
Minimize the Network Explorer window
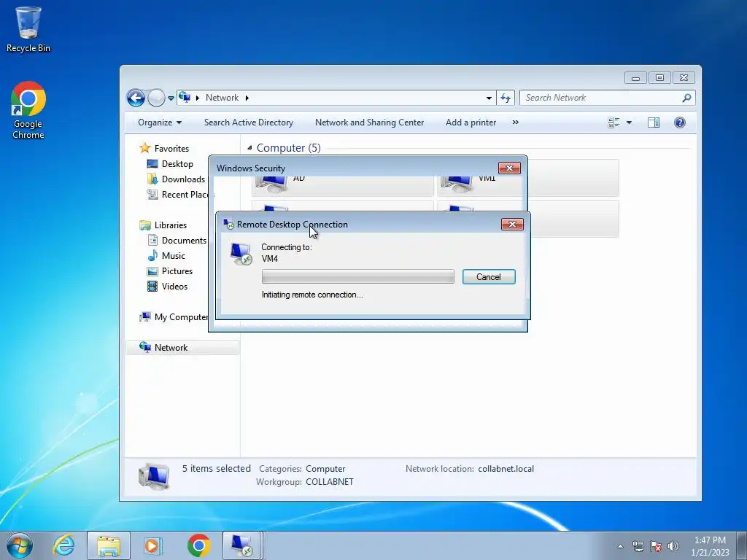point(635,77)
